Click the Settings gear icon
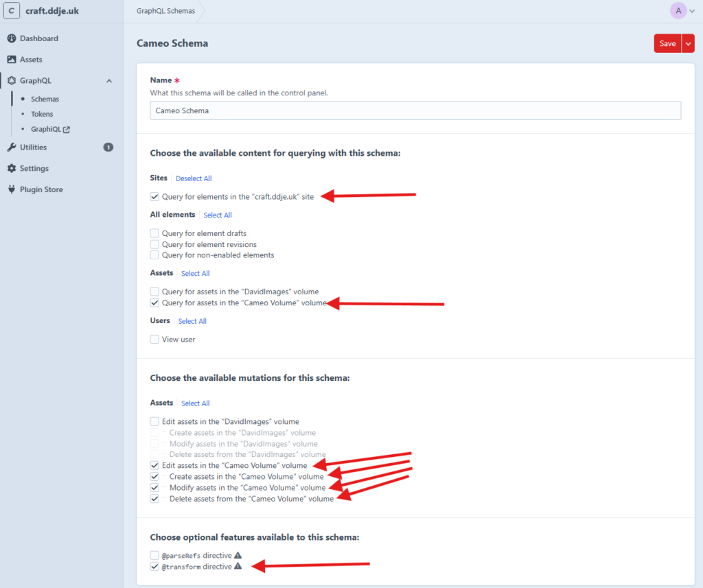 tap(12, 169)
